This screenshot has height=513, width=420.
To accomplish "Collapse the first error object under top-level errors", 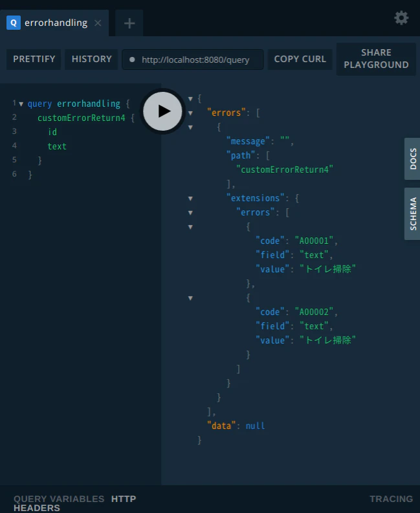I will (x=190, y=127).
